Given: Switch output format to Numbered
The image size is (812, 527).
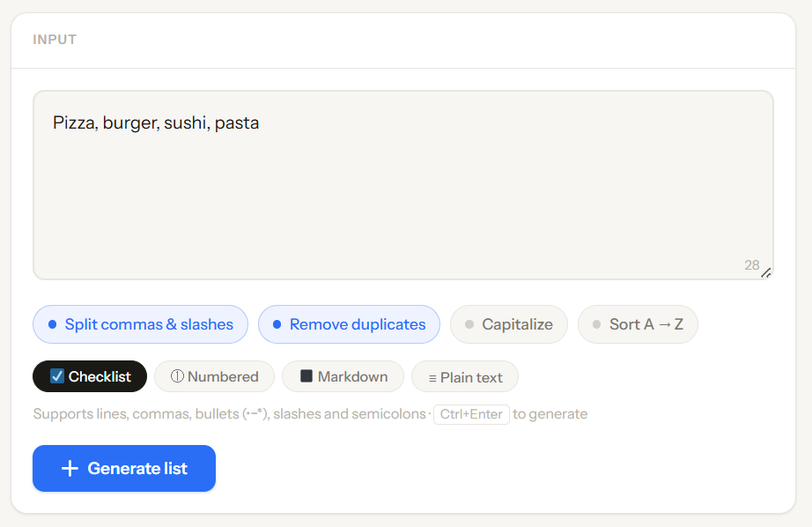Looking at the screenshot, I should pos(214,376).
